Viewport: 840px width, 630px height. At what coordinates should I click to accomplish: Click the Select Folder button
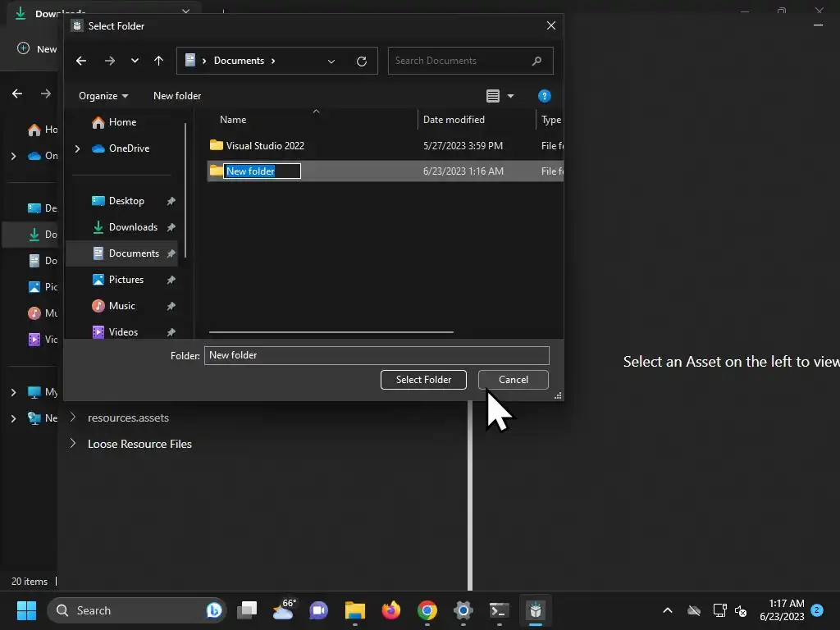point(423,380)
